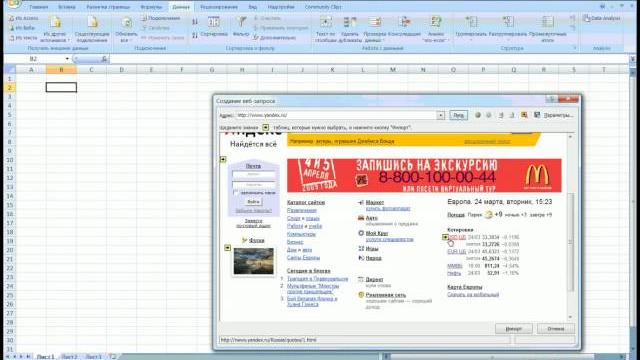The image size is (640, 360).
Task: Open the Мой Круг link
Action: tap(377, 233)
